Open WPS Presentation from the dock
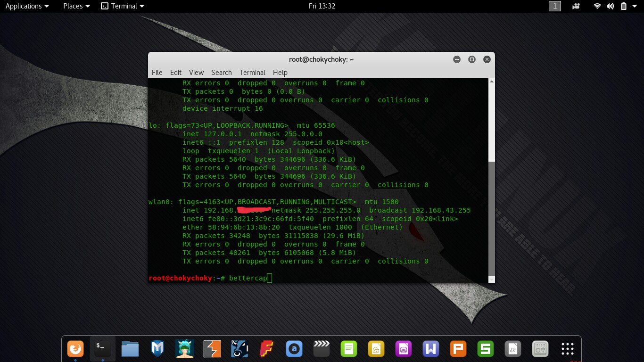 (x=458, y=349)
